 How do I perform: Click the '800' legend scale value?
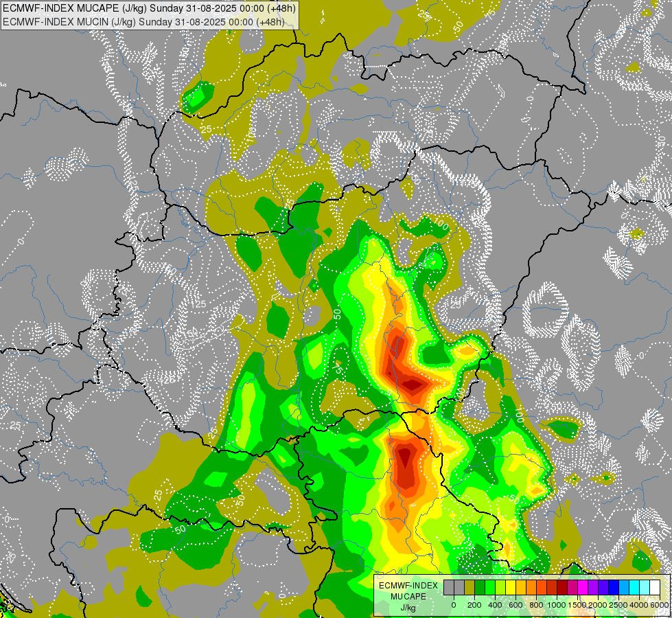pos(536,605)
